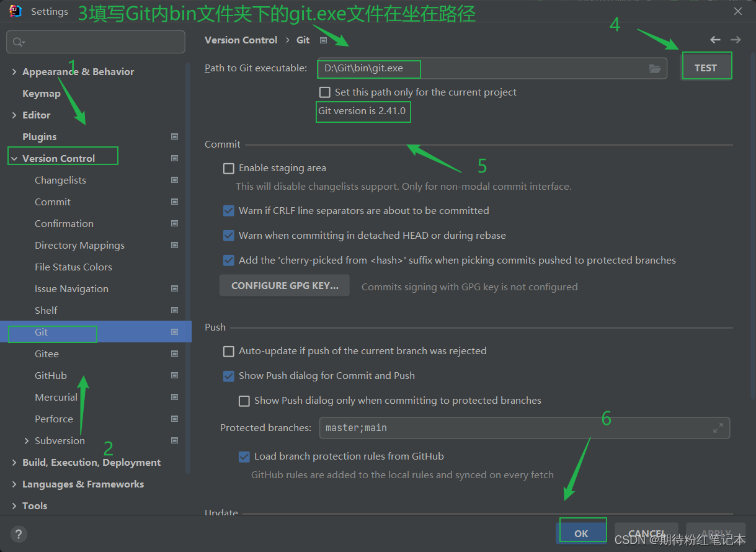Select File Status Colors settings
Viewport: 756px width, 552px height.
click(x=73, y=267)
